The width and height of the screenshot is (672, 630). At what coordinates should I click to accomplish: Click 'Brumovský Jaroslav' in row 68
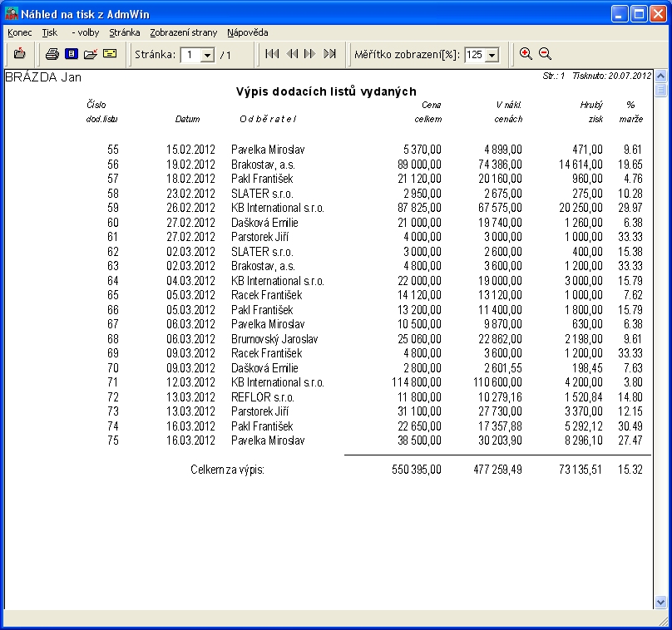click(x=274, y=339)
